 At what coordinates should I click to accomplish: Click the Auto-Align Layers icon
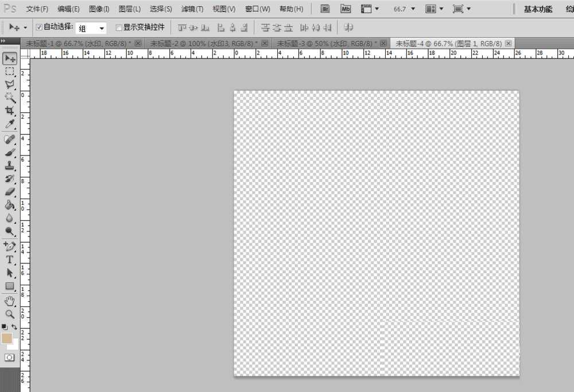pyautogui.click(x=349, y=27)
